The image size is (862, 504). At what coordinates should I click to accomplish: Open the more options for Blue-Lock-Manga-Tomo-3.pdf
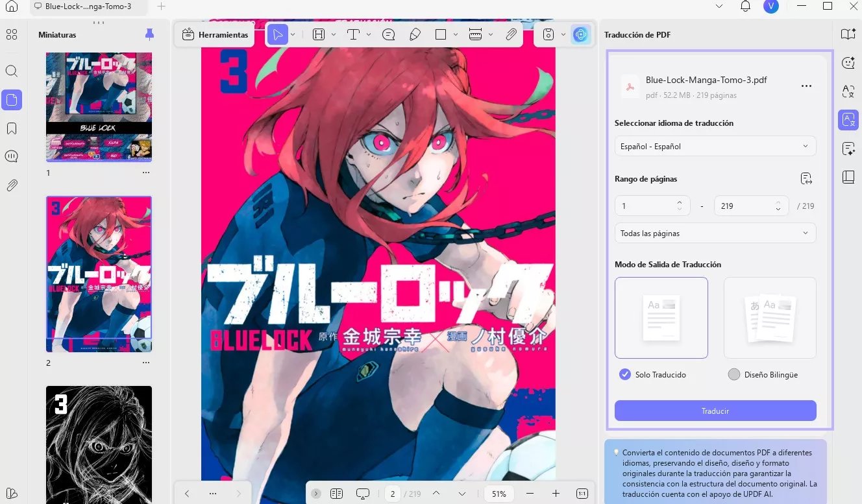[806, 86]
